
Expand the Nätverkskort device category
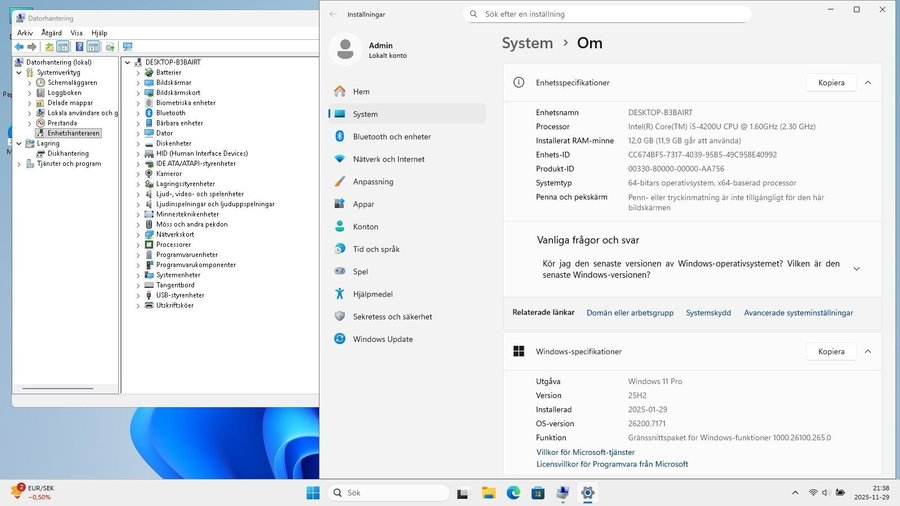[139, 234]
